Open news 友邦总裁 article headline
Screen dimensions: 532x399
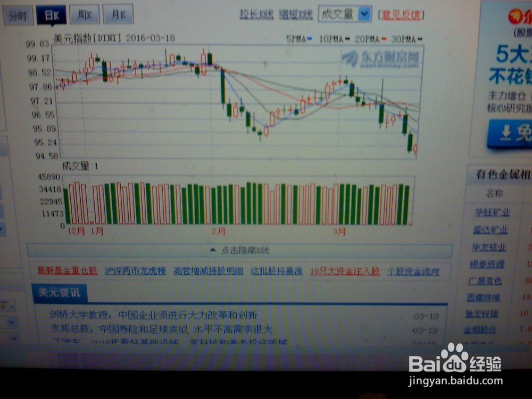pyautogui.click(x=161, y=329)
